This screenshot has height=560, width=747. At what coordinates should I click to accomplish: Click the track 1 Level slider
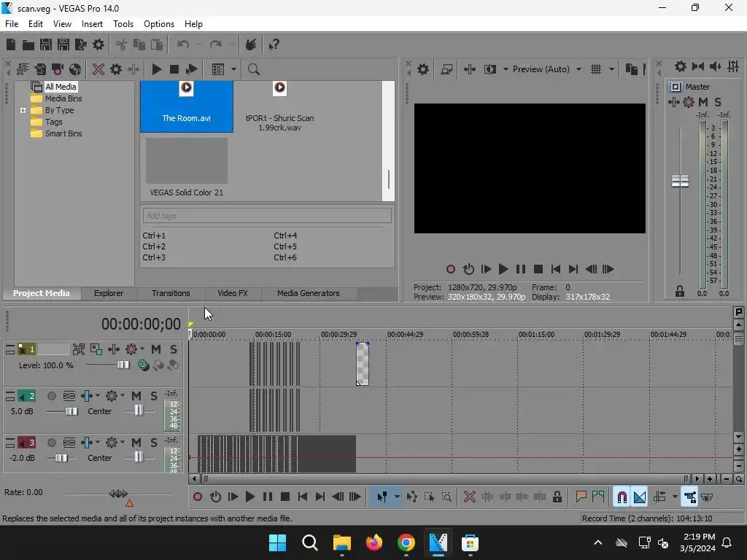pyautogui.click(x=123, y=365)
